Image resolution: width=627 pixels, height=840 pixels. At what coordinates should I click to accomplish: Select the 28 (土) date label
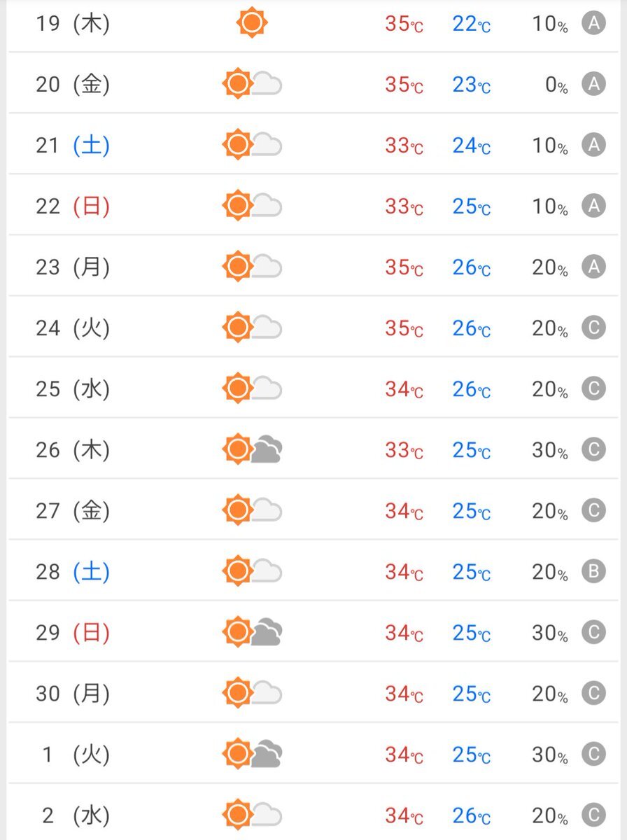click(x=73, y=572)
